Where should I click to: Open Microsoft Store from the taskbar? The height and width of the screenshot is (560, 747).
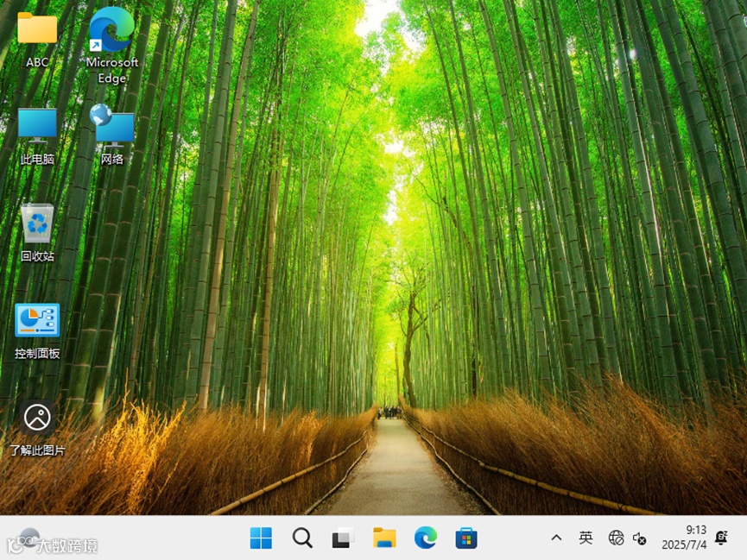click(x=466, y=538)
